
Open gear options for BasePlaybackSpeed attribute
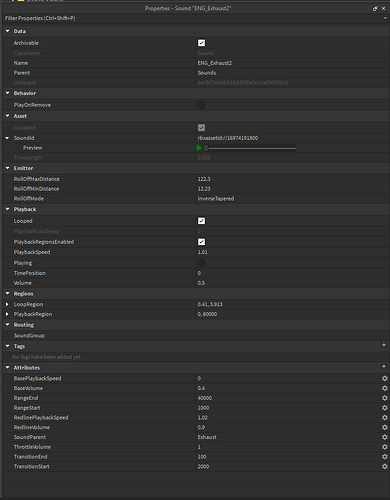(x=385, y=378)
